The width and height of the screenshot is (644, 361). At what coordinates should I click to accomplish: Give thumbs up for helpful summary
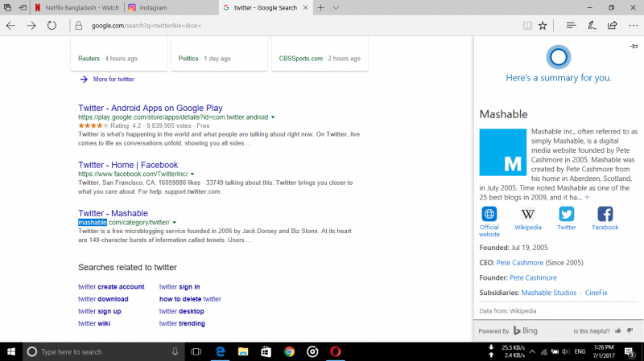[x=617, y=330]
